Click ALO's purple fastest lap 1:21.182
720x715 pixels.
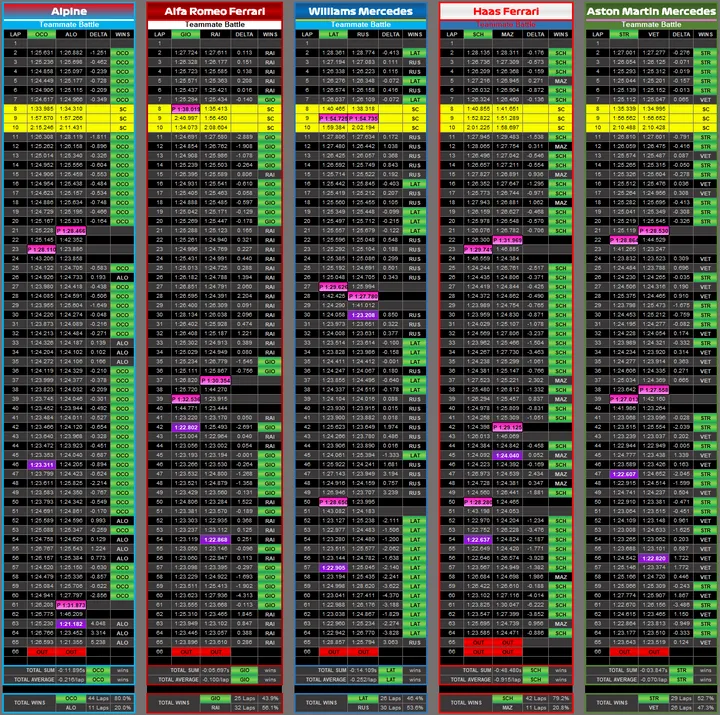[x=71, y=624]
